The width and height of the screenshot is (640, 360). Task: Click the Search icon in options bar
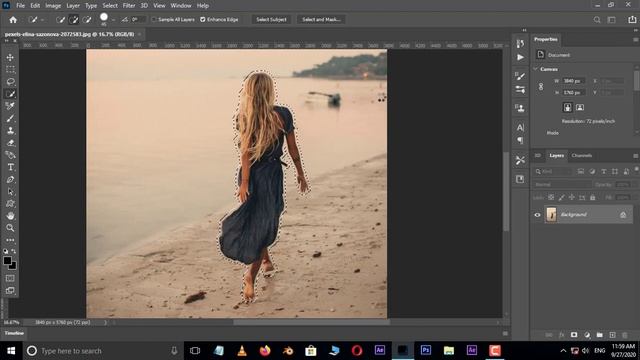[597, 20]
